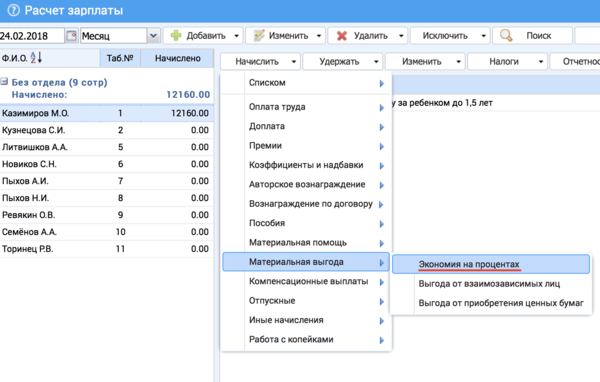Open Исключить dropdown arrow
The height and width of the screenshot is (382, 600).
coord(484,36)
